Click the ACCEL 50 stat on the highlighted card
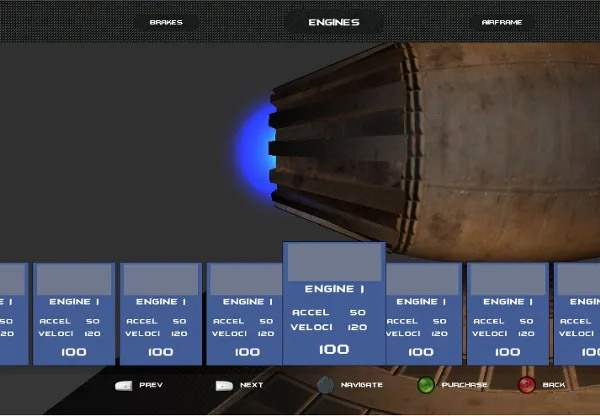Viewport: 600px width, 416px height. coord(329,313)
